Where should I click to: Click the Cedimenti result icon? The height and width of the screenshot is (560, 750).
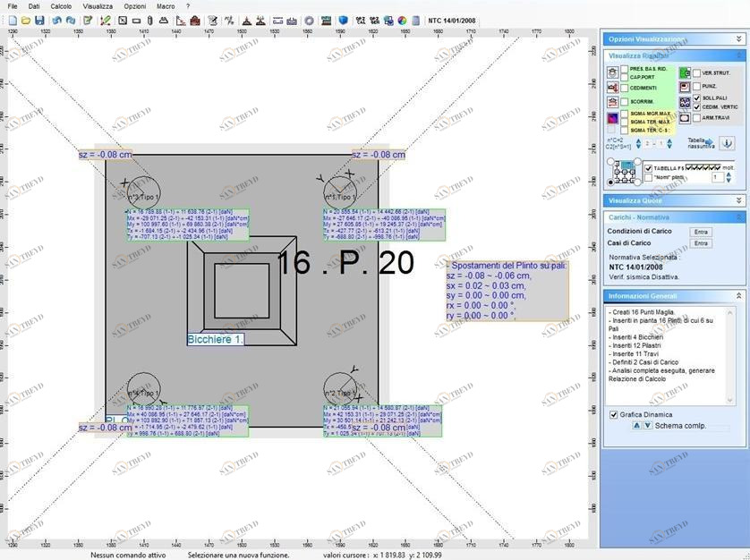[613, 88]
